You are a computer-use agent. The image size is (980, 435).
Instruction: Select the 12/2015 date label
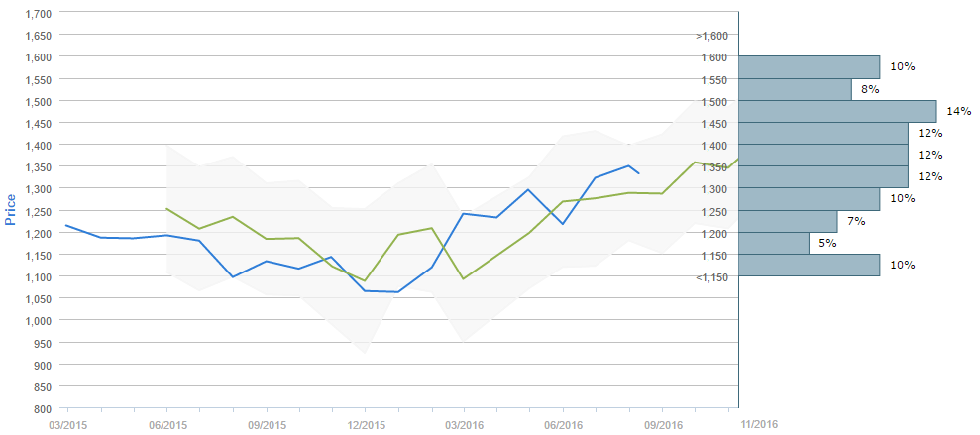(365, 424)
